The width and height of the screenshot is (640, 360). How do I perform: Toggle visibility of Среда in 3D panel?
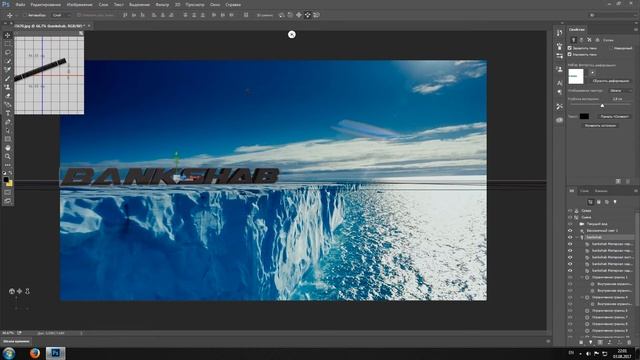pyautogui.click(x=570, y=211)
